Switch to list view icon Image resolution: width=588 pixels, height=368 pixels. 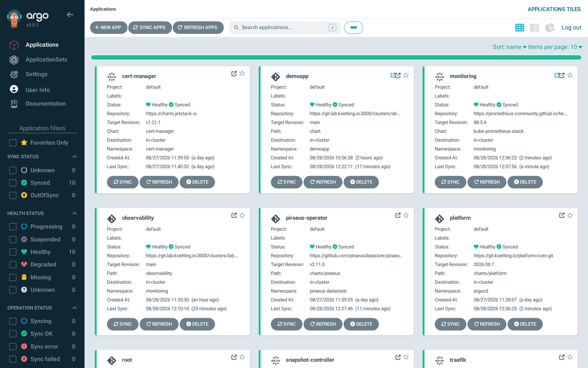click(534, 28)
